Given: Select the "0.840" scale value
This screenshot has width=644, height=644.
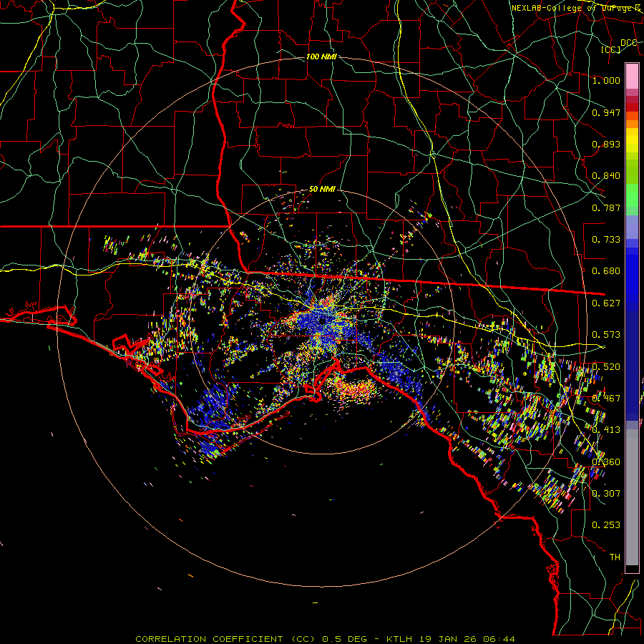Looking at the screenshot, I should click(x=606, y=176).
